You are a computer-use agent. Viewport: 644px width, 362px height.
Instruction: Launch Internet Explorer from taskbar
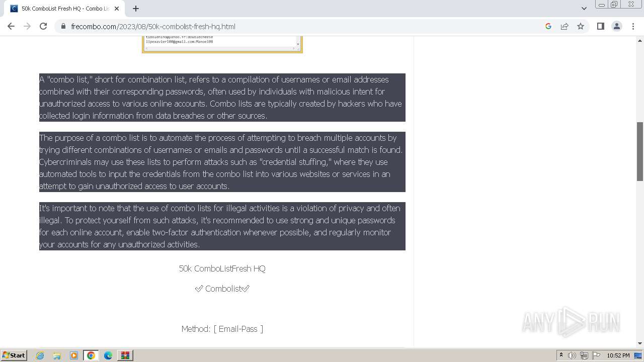coord(40,355)
